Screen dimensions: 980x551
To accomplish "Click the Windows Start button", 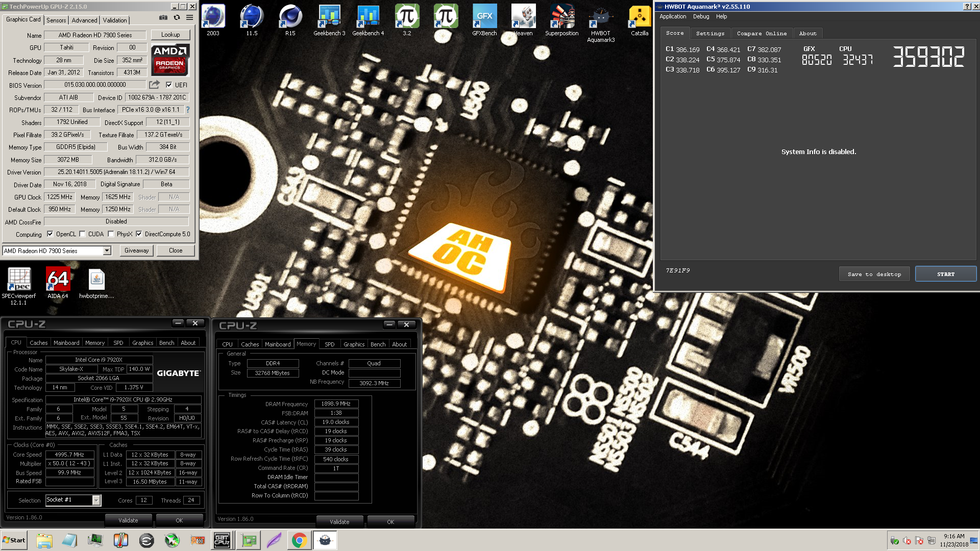I will (14, 540).
